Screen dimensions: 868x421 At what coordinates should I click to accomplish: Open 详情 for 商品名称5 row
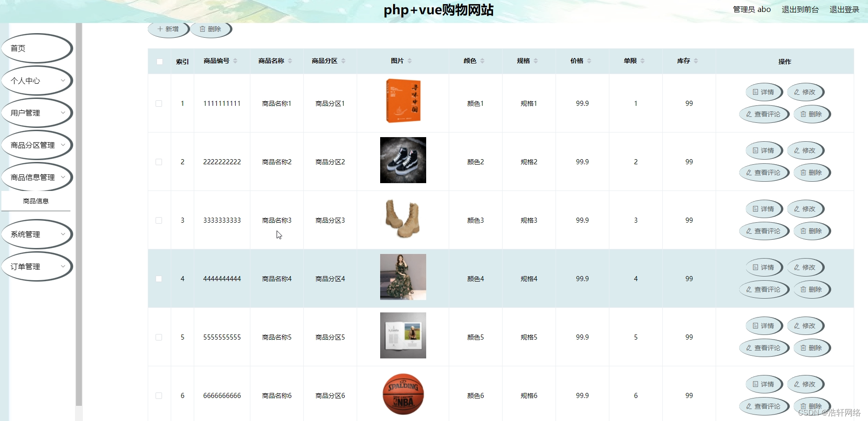[764, 326]
